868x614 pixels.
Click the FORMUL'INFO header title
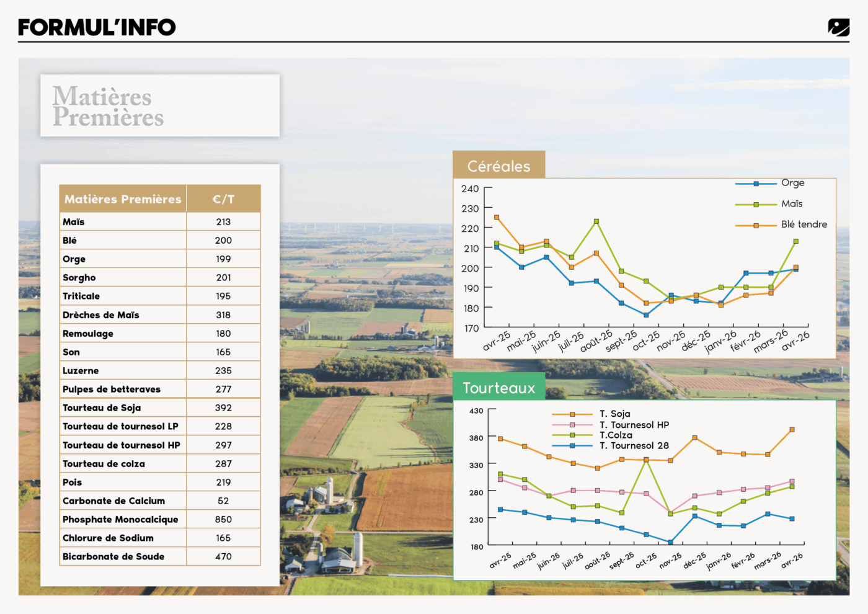pyautogui.click(x=97, y=27)
